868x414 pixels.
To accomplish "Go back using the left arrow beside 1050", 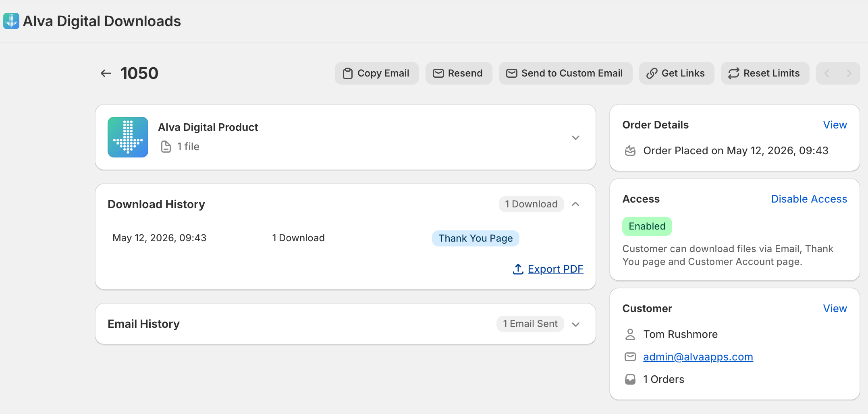I will tap(106, 73).
